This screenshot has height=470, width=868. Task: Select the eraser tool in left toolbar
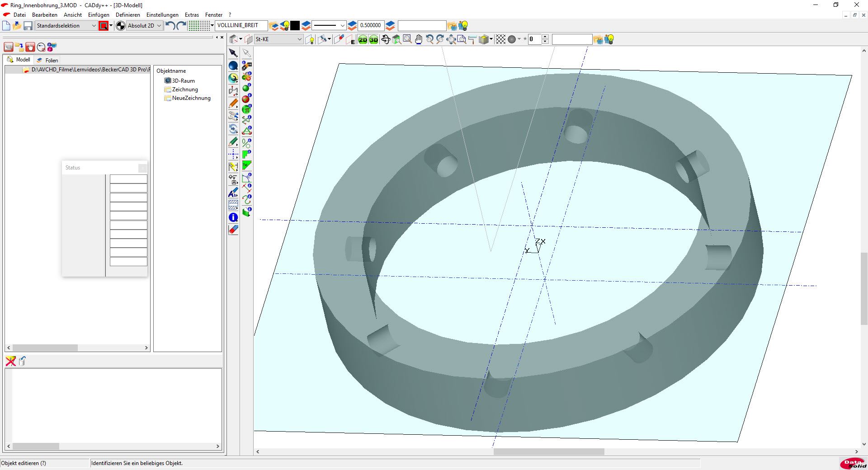[x=233, y=230]
